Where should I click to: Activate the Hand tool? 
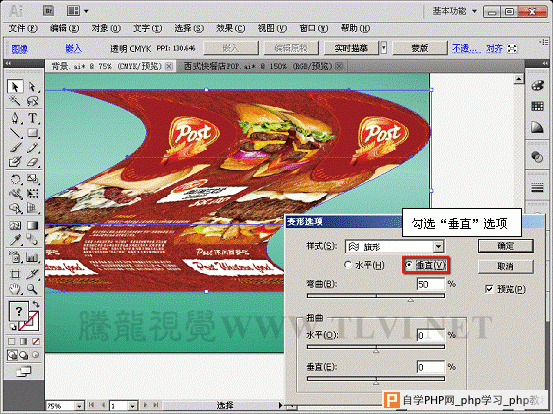click(15, 290)
